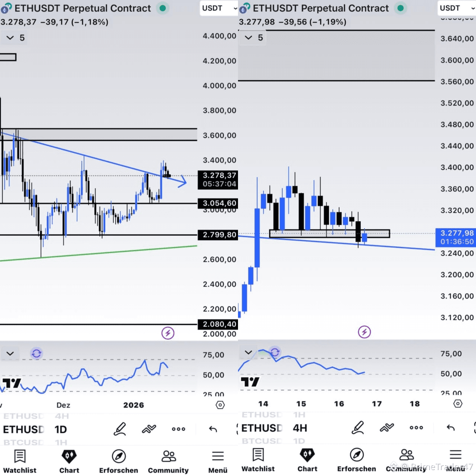The image size is (476, 476).
Task: Toggle green market status dot on right chart
Action: 400,8
